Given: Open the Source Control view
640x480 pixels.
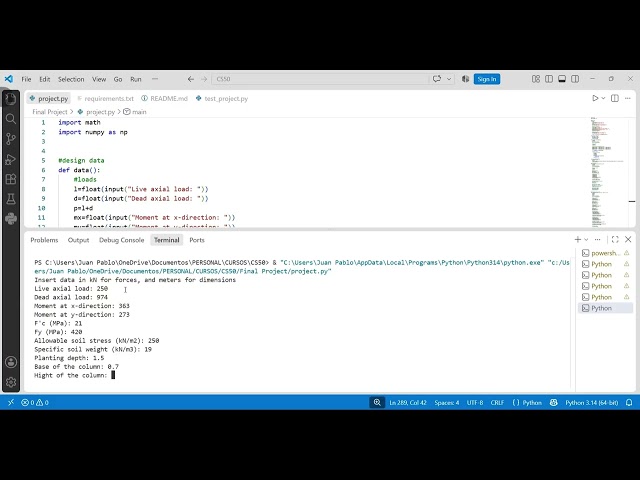Looking at the screenshot, I should point(11,139).
